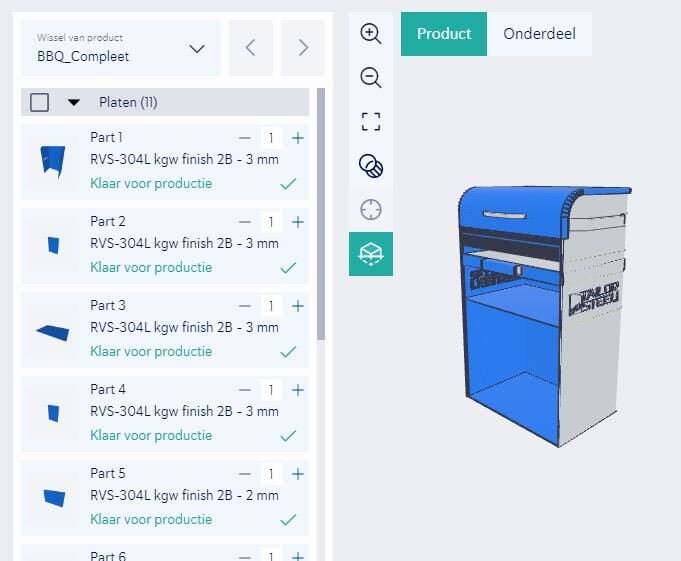
Task: Toggle the transparency overlay circles icon
Action: [371, 166]
